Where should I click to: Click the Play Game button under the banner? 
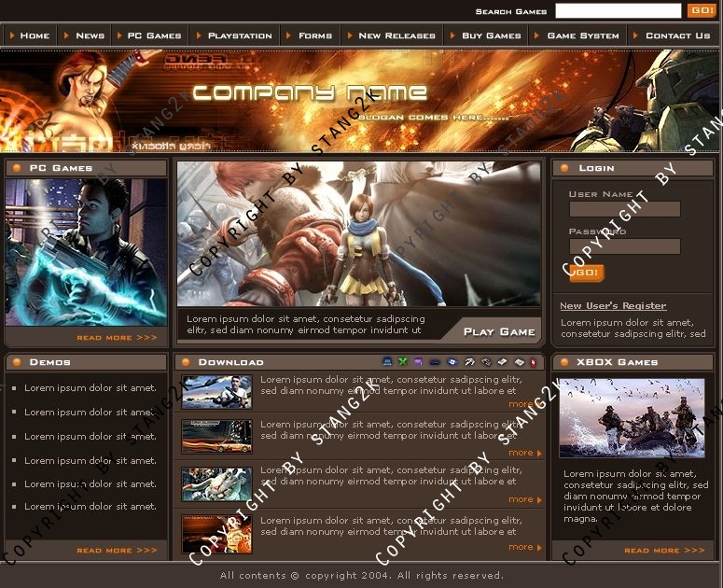pyautogui.click(x=499, y=331)
